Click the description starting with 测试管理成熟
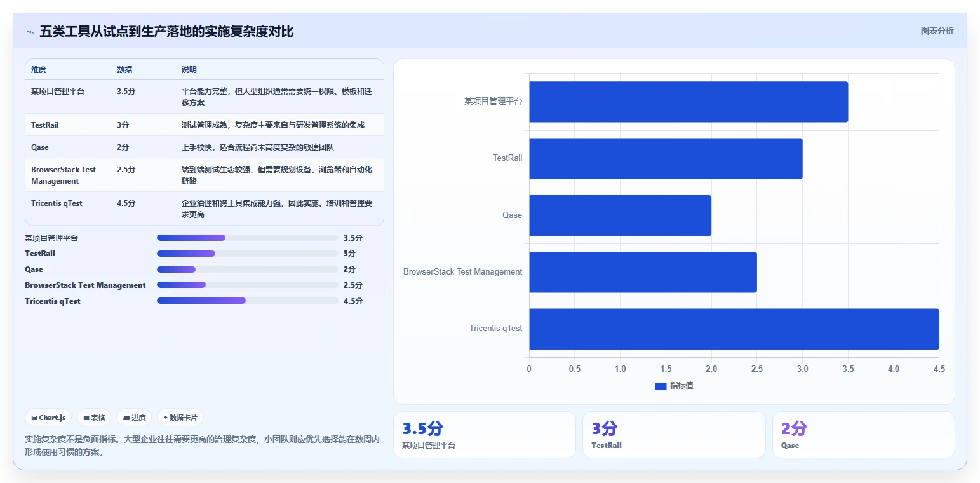The width and height of the screenshot is (980, 483). pos(272,125)
